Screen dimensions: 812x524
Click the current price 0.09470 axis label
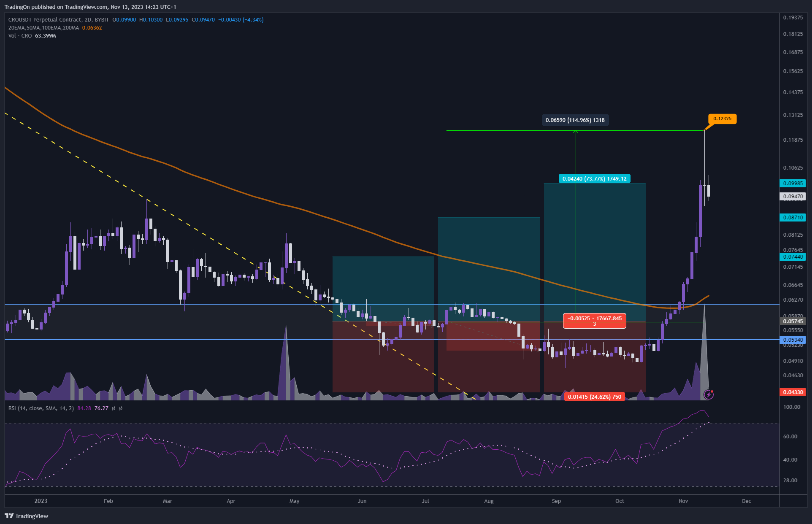pos(793,196)
